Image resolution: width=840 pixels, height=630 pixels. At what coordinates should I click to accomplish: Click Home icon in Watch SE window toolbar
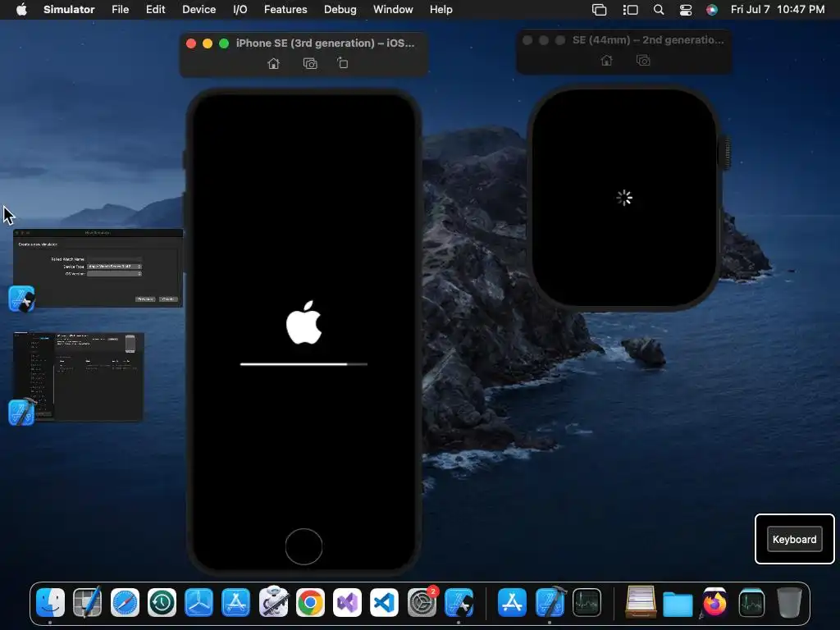click(606, 61)
